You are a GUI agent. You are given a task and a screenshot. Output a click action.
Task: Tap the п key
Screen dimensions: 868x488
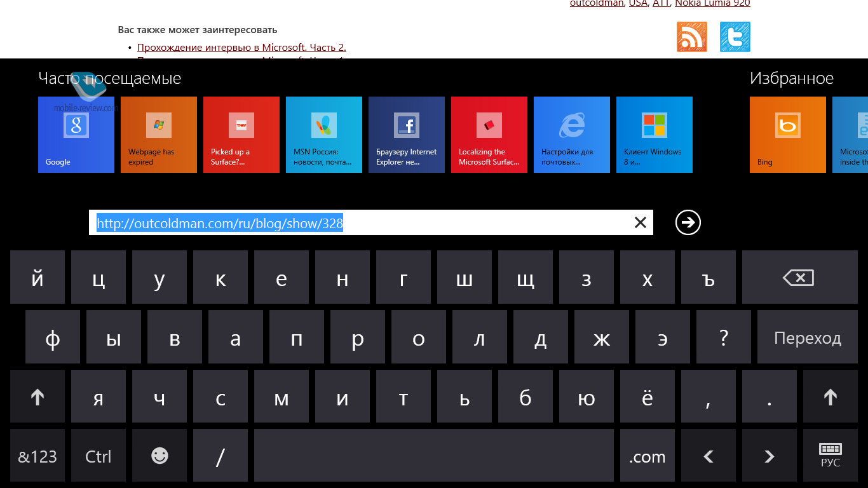pyautogui.click(x=297, y=337)
